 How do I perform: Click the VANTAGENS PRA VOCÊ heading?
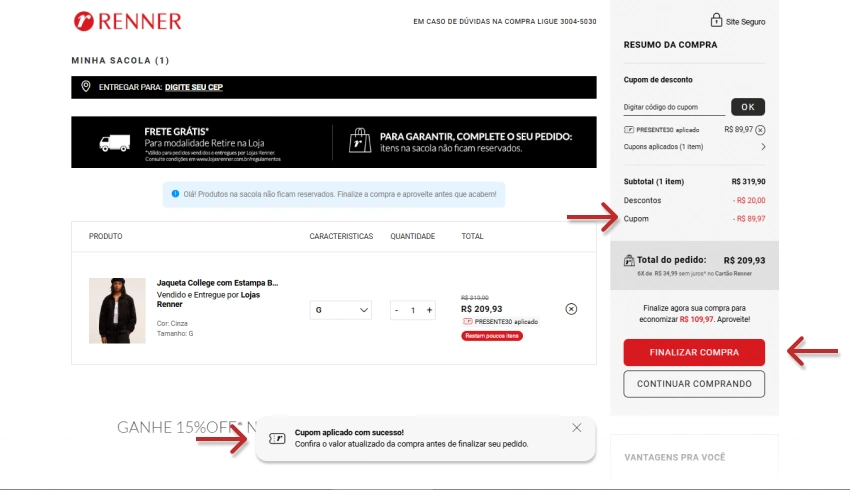tap(674, 457)
